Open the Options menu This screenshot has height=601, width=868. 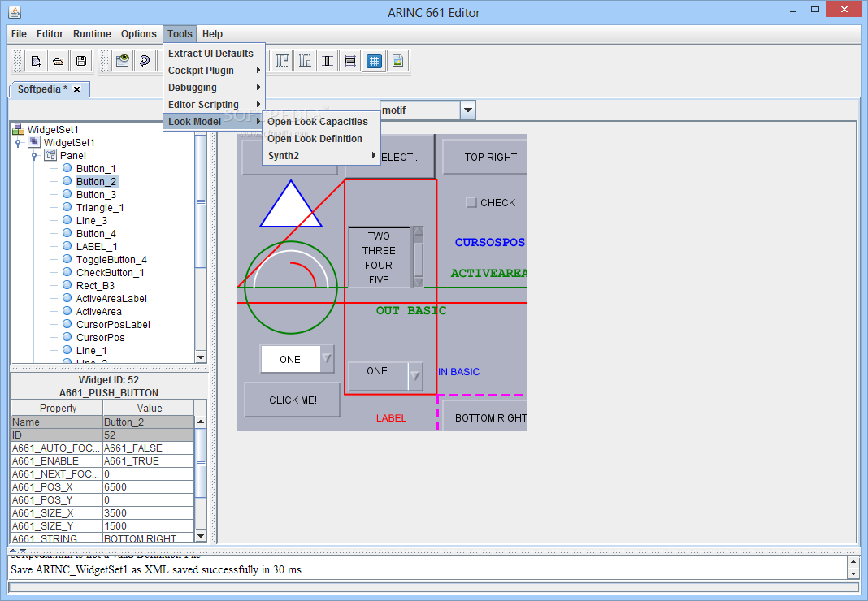(138, 34)
